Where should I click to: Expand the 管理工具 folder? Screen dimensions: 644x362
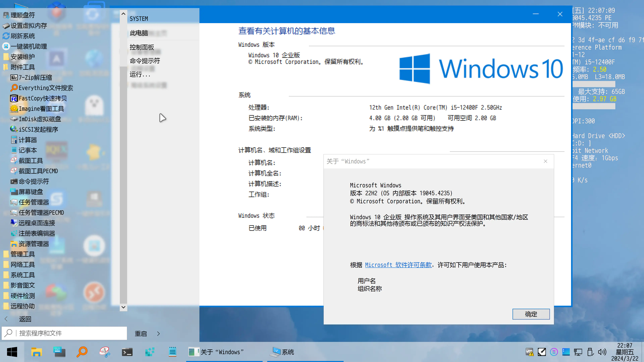point(22,254)
